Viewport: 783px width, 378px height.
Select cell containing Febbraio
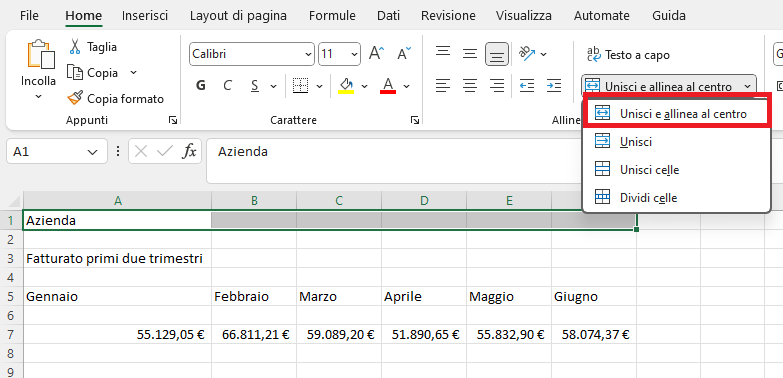(254, 297)
